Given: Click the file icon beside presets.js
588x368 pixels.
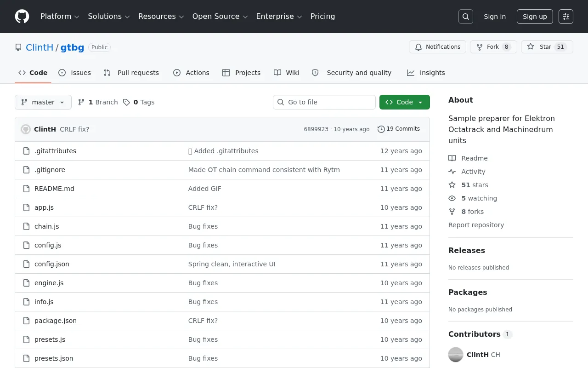Looking at the screenshot, I should (27, 339).
